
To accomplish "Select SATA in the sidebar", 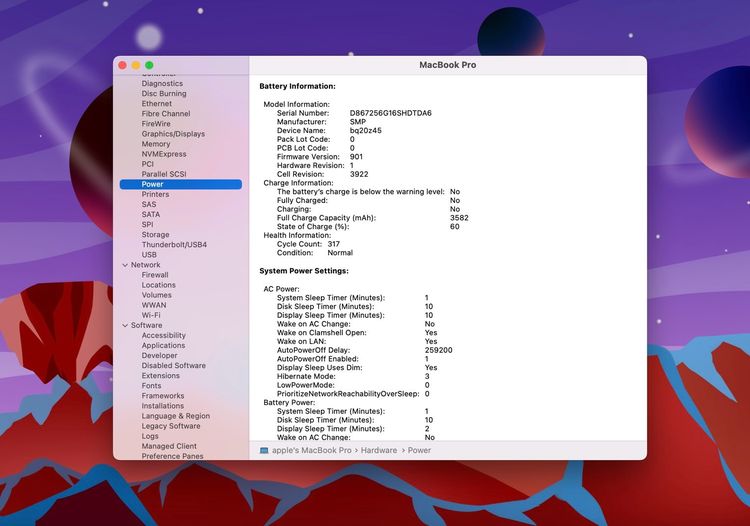I will coord(151,214).
